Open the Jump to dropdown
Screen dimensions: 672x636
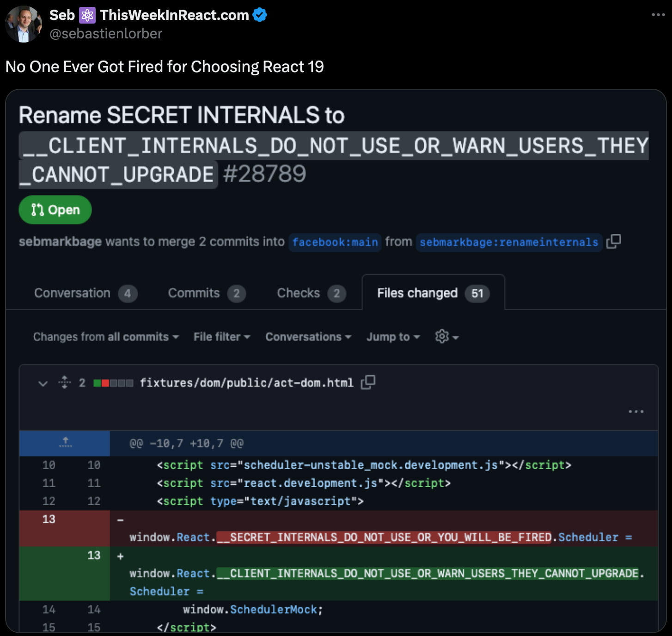click(x=393, y=337)
